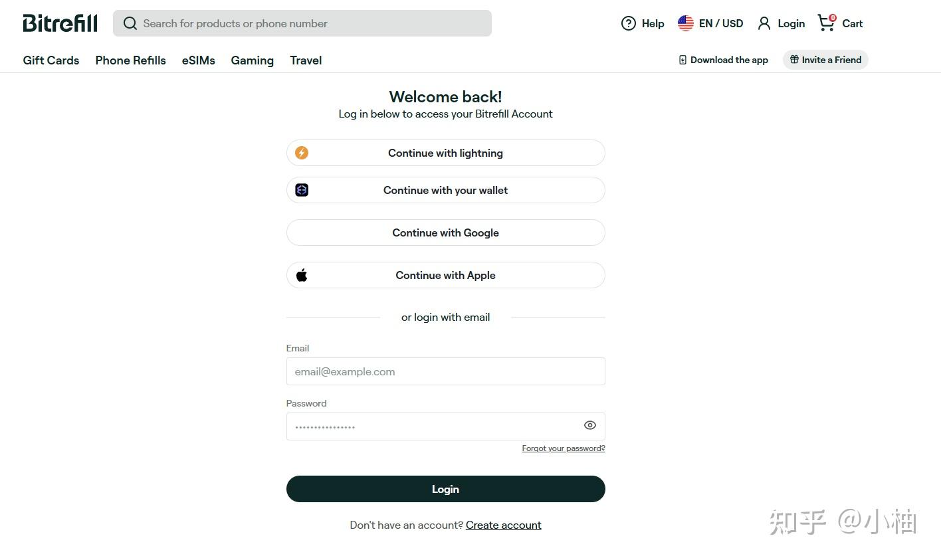Open the Phone Refills menu
Viewport: 941px width, 560px height.
130,60
